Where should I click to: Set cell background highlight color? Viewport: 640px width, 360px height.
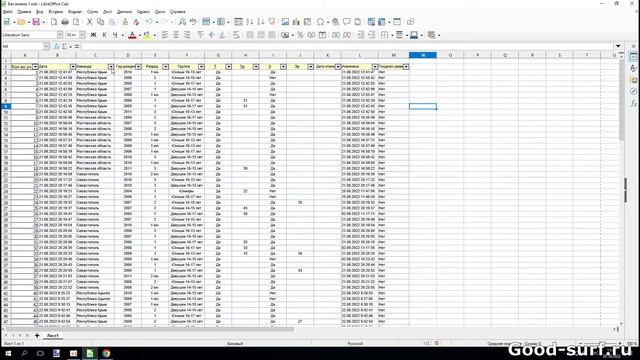click(x=147, y=35)
